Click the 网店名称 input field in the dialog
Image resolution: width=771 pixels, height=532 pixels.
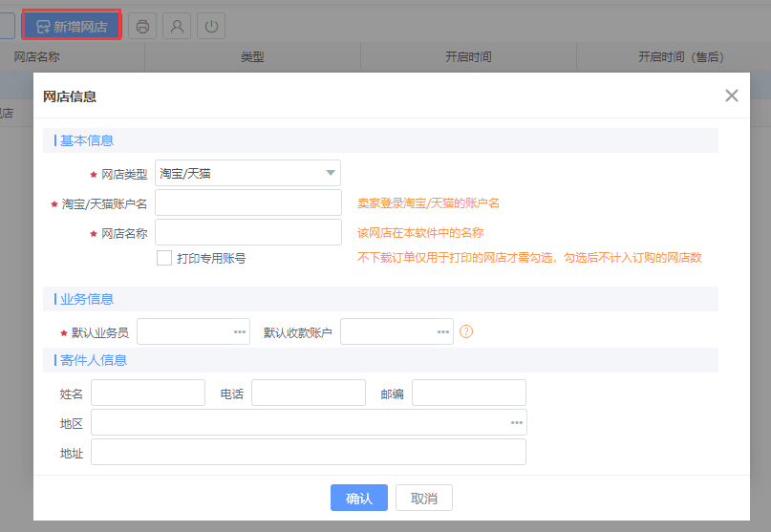point(248,232)
